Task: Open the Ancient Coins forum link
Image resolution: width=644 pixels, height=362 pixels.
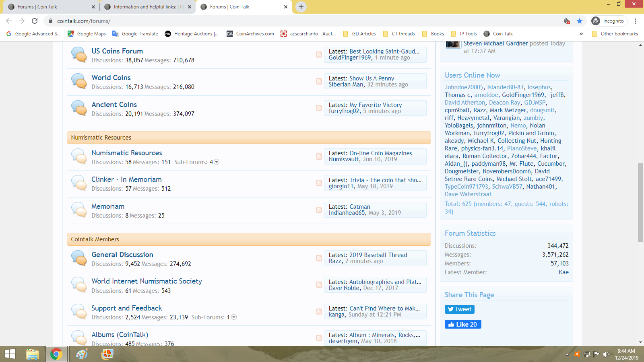Action: (x=114, y=105)
